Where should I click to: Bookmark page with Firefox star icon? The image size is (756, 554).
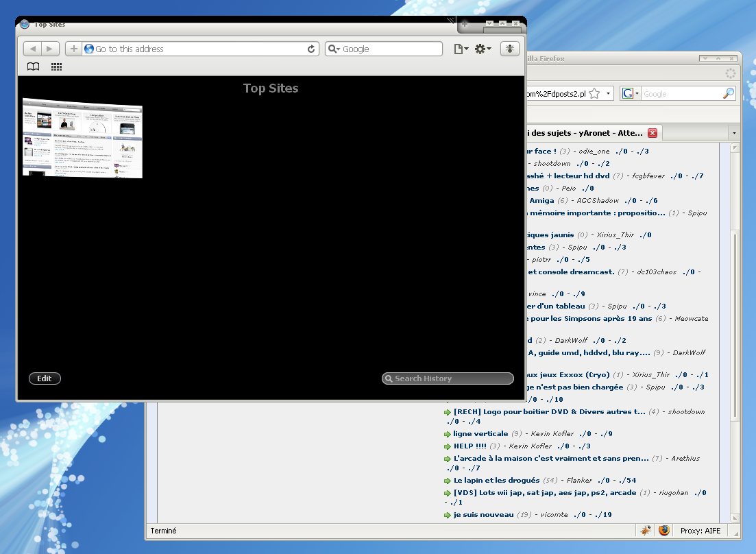(594, 93)
